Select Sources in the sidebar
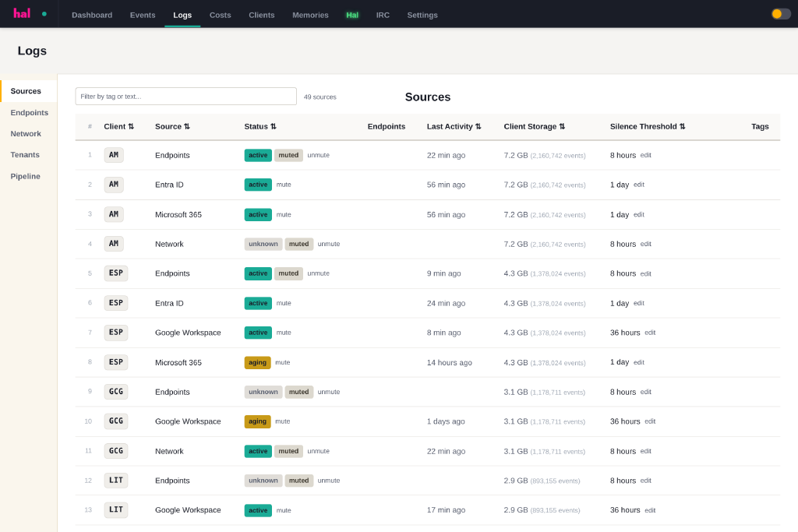 point(29,91)
